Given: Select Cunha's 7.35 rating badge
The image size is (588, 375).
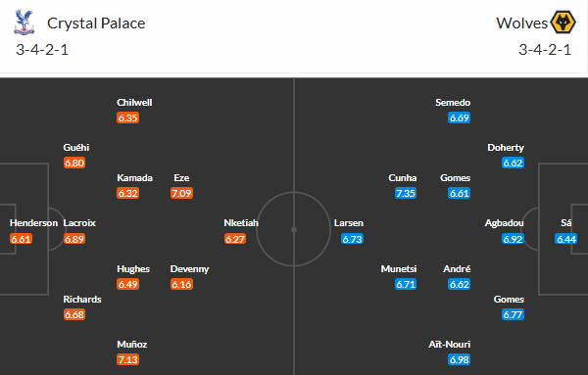Looking at the screenshot, I should point(406,193).
